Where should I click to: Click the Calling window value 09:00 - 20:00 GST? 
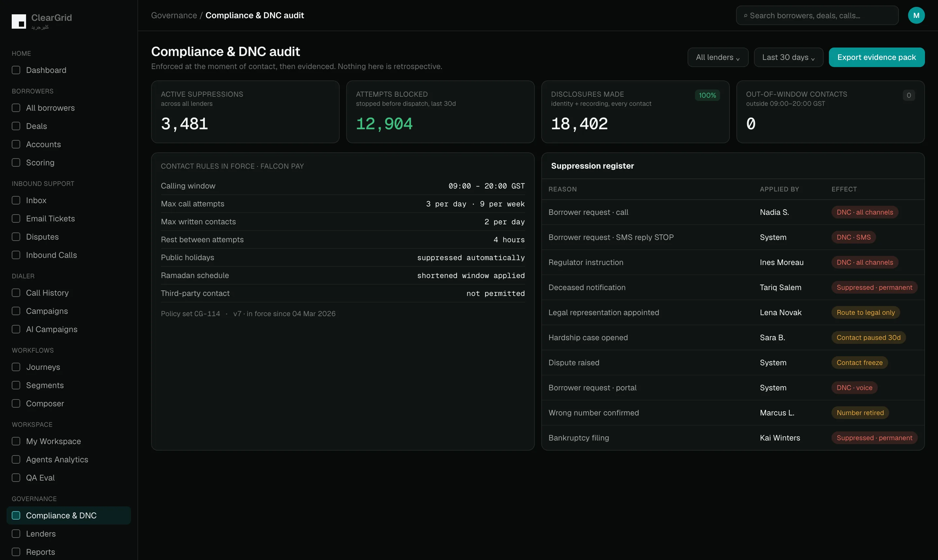(x=486, y=186)
